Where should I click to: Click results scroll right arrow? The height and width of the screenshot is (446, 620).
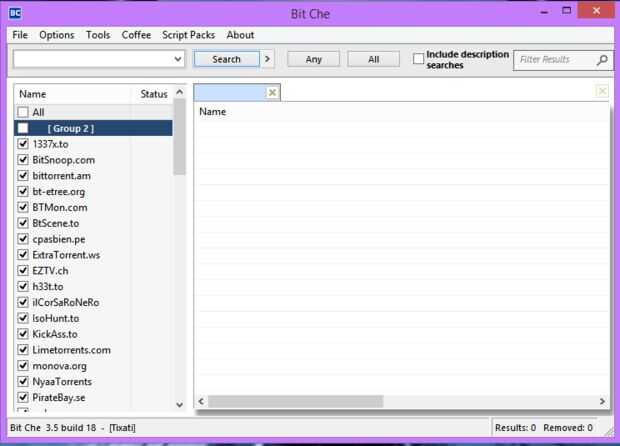point(602,401)
